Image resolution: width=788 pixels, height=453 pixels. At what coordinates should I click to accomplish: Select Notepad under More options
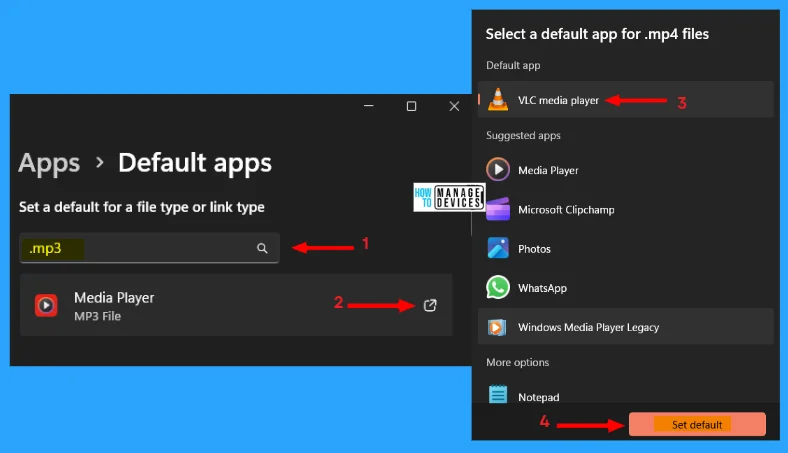click(x=625, y=395)
